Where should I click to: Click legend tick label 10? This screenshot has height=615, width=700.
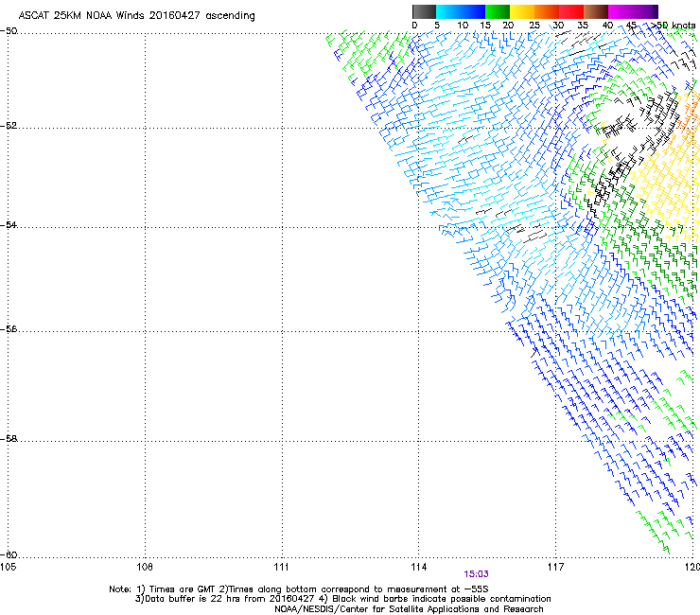tap(463, 26)
